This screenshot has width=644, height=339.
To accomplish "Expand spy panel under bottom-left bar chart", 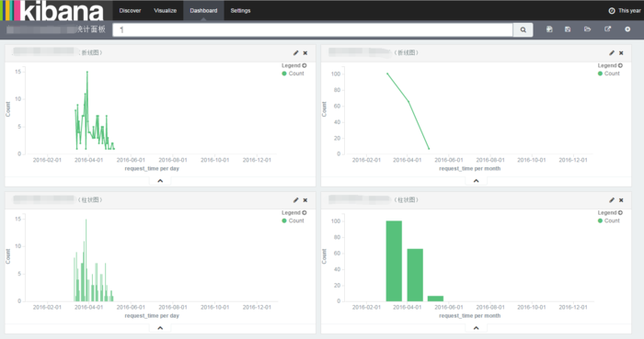I will pyautogui.click(x=160, y=328).
